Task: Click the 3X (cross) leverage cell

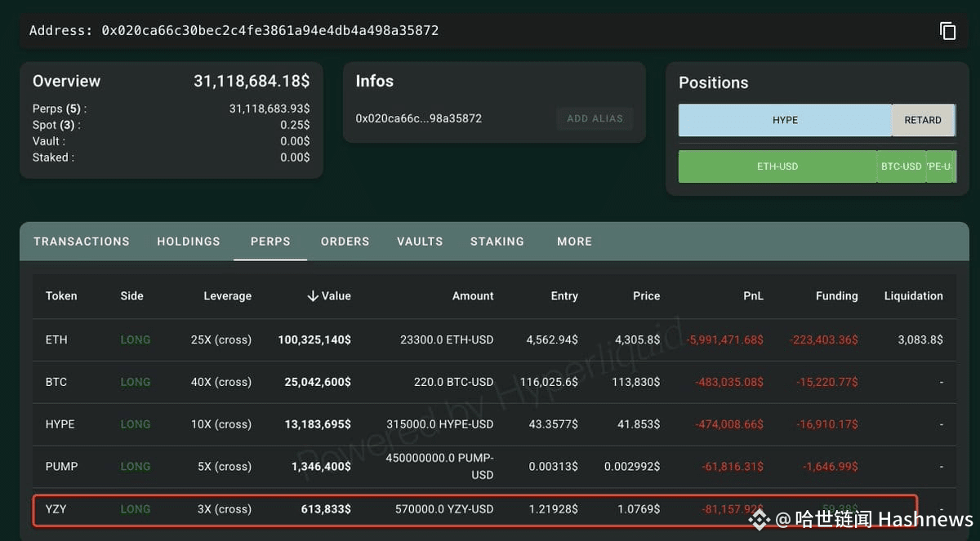Action: pyautogui.click(x=225, y=509)
